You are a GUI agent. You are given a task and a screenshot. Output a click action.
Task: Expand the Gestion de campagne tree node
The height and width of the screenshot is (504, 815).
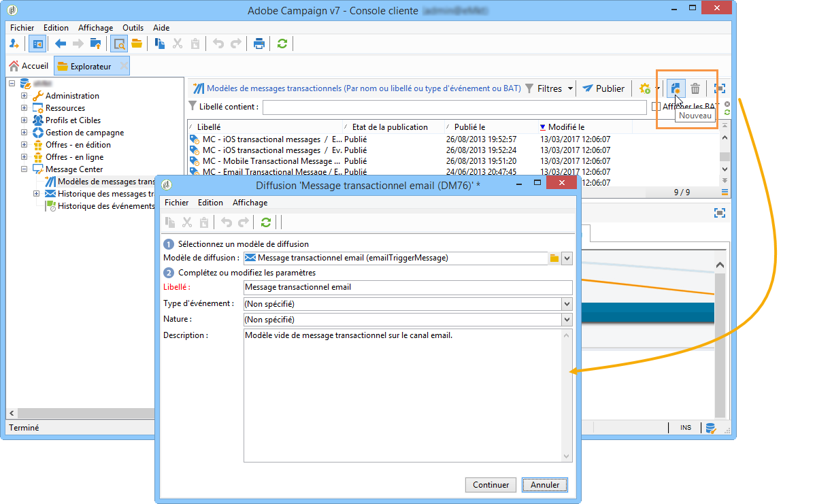24,132
